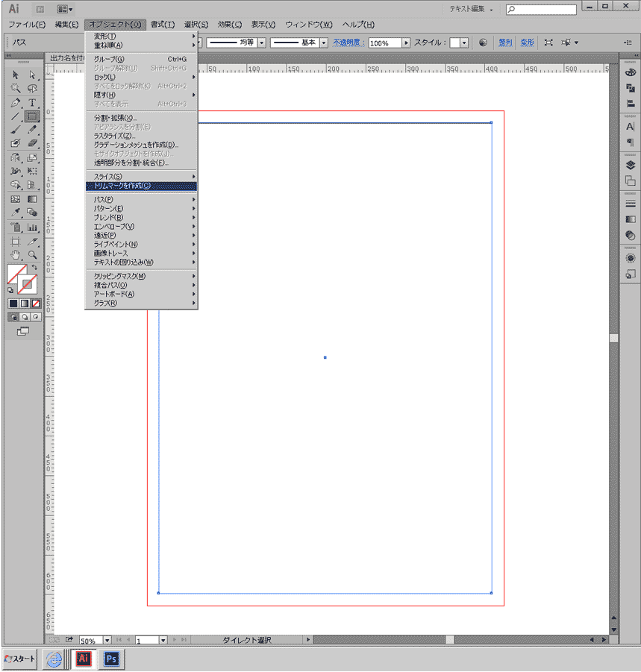Set fill to None
The width and height of the screenshot is (641, 672).
point(35,304)
